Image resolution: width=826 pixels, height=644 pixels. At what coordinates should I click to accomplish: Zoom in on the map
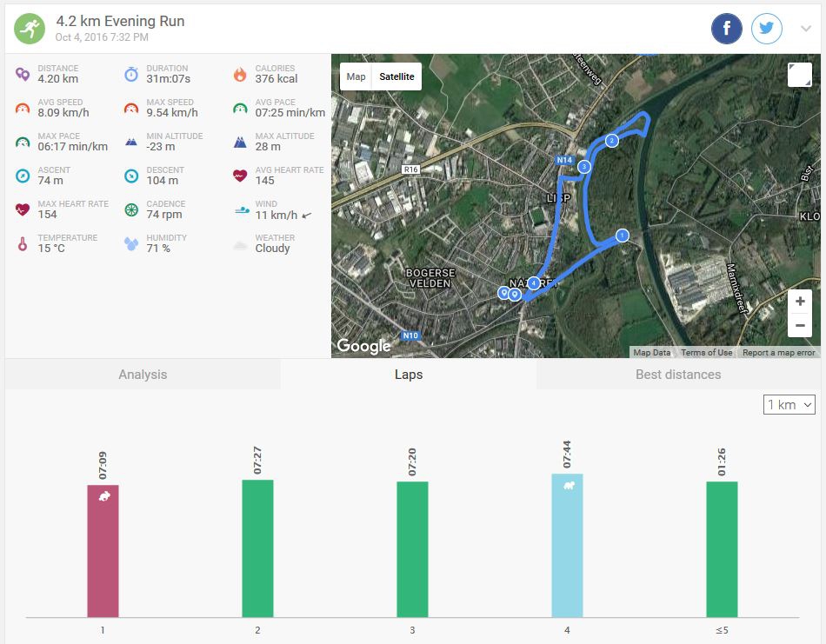800,302
